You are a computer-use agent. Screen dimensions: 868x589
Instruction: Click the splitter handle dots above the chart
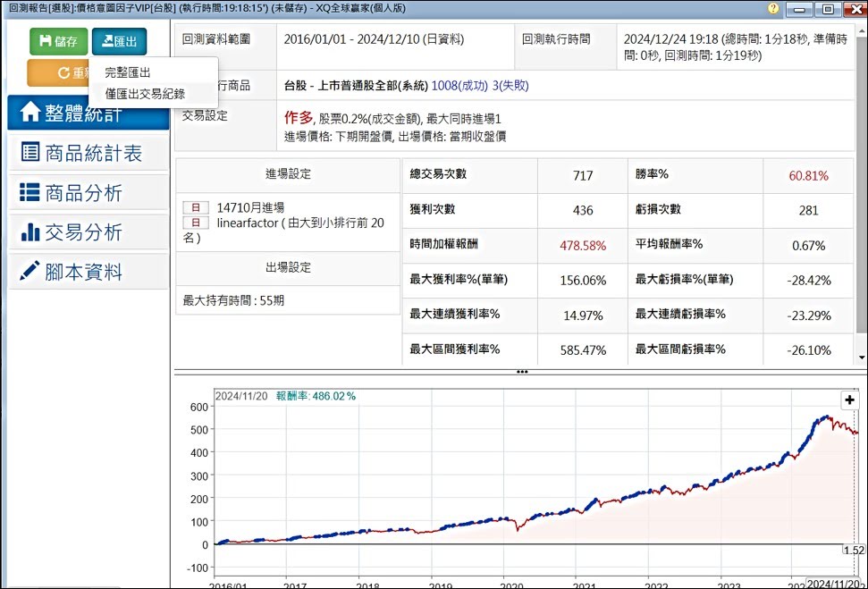[x=521, y=371]
